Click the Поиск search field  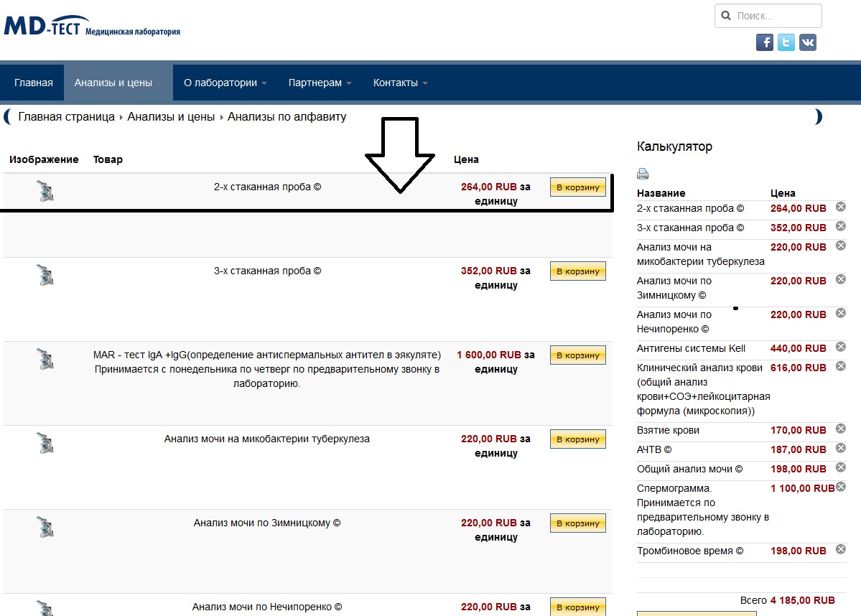pyautogui.click(x=776, y=16)
